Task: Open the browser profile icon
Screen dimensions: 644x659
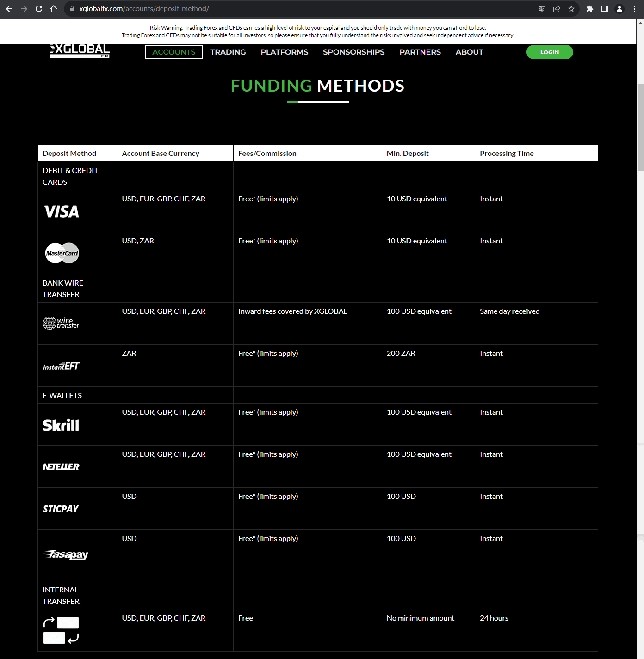Action: tap(619, 9)
